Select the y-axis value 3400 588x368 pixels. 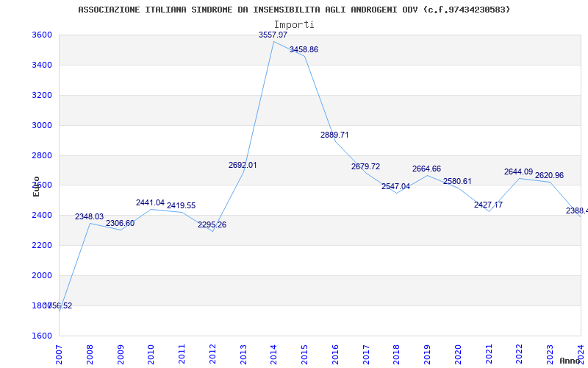(42, 65)
